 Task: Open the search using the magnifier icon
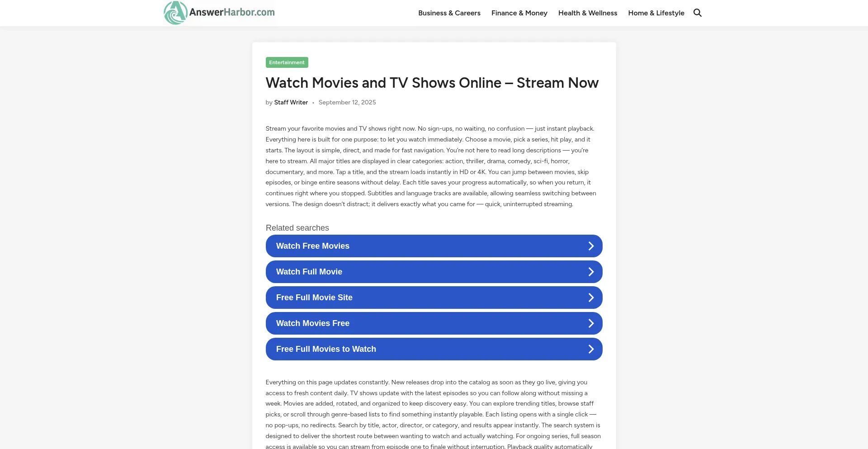(698, 13)
